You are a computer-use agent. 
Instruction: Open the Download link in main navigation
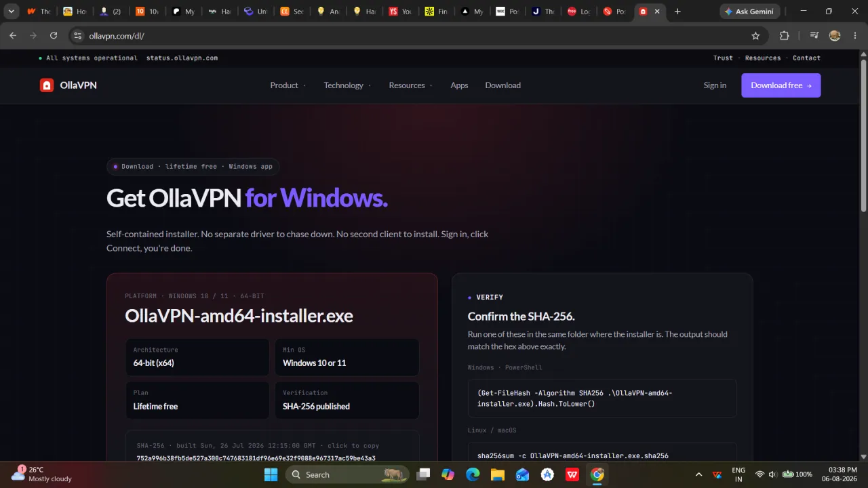click(x=503, y=85)
